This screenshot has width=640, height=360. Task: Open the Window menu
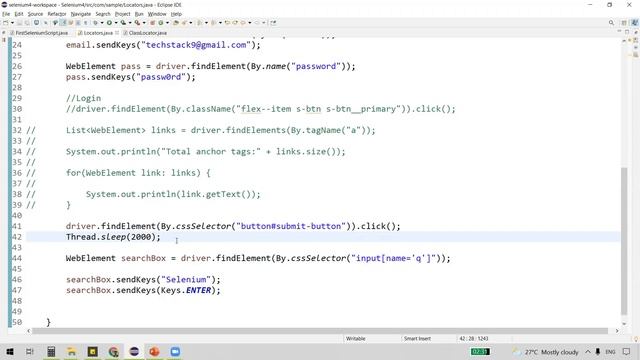point(157,14)
